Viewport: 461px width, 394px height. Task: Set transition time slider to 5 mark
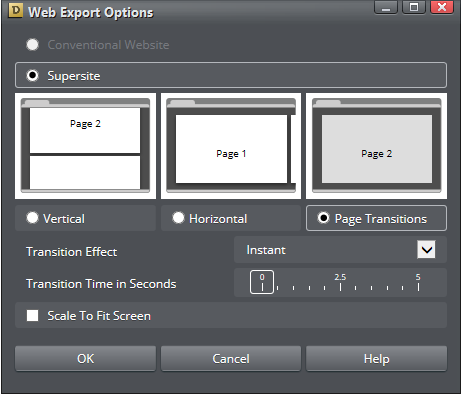[x=418, y=287]
